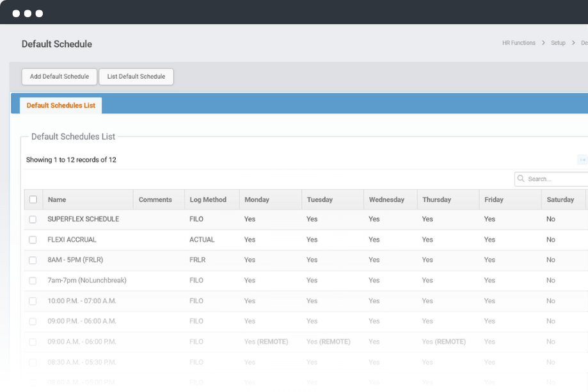The image size is (588, 392).
Task: Click the List Default Schedule button
Action: coord(136,77)
